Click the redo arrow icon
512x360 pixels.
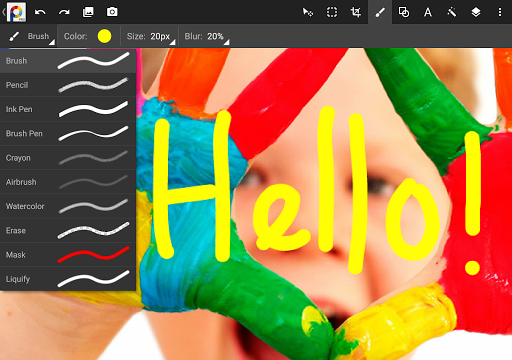[x=64, y=12]
